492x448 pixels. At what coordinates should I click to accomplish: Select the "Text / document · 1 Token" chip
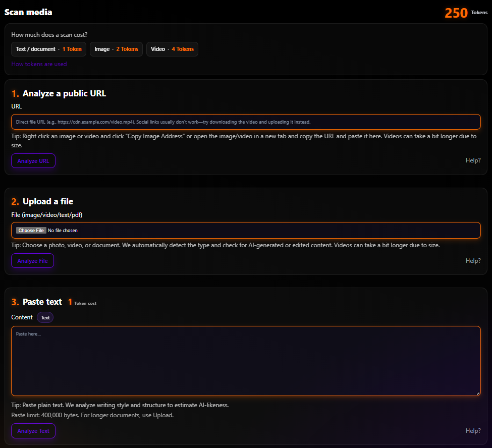pos(48,49)
